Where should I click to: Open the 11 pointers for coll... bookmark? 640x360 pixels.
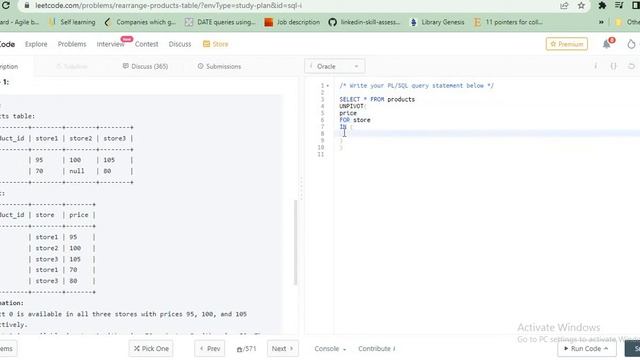[x=508, y=22]
